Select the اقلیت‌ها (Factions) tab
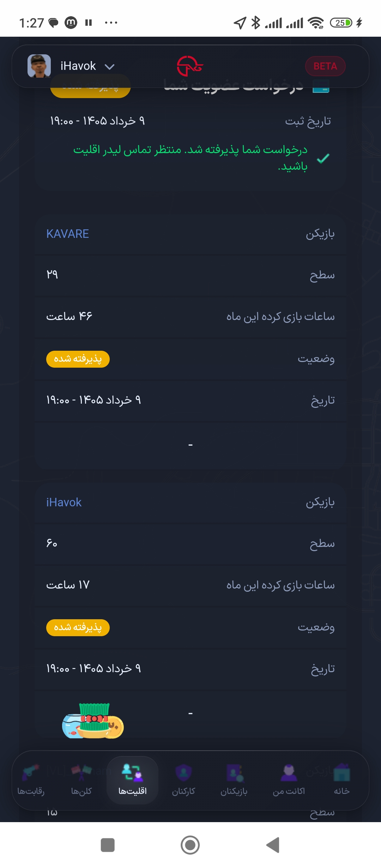 click(x=132, y=780)
